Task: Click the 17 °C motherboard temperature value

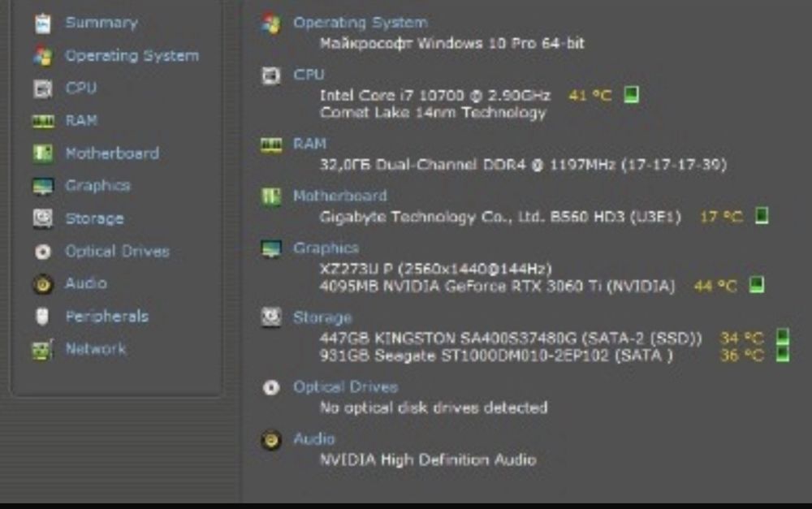Action: point(721,217)
